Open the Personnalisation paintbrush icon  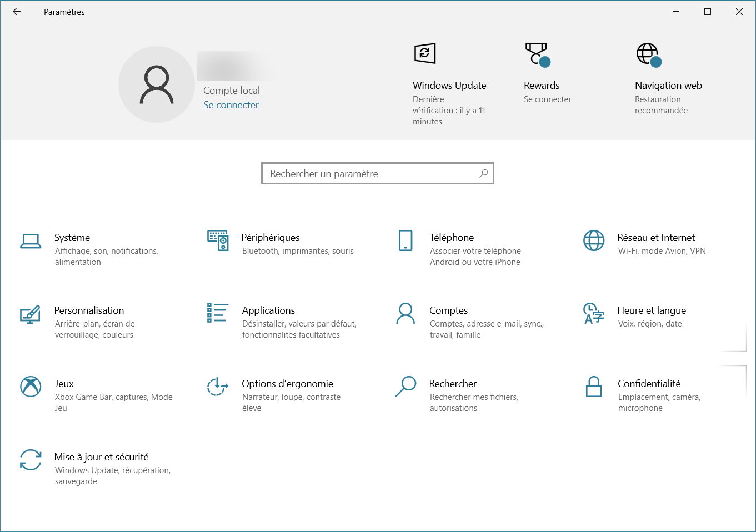click(31, 314)
